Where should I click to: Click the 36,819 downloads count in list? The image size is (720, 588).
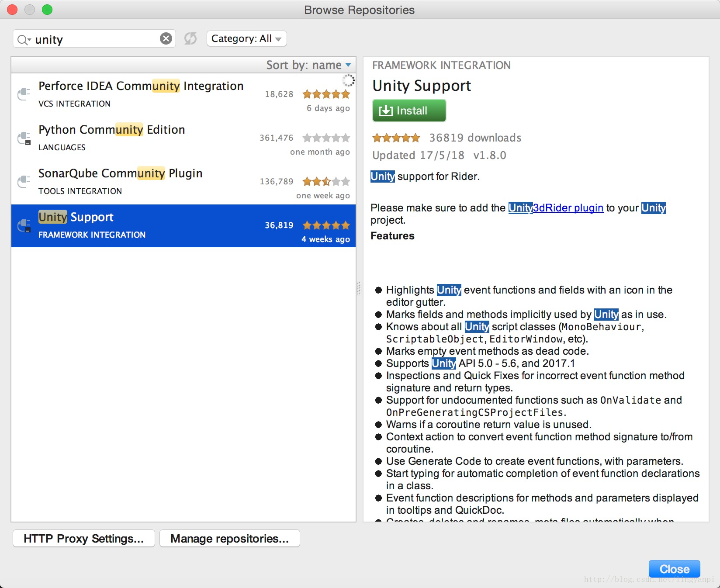[x=279, y=225]
